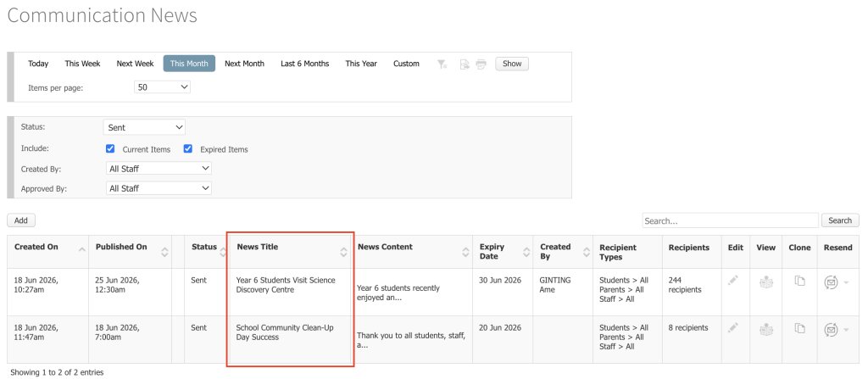Click the filter funnel icon
The height and width of the screenshot is (379, 868).
point(442,64)
